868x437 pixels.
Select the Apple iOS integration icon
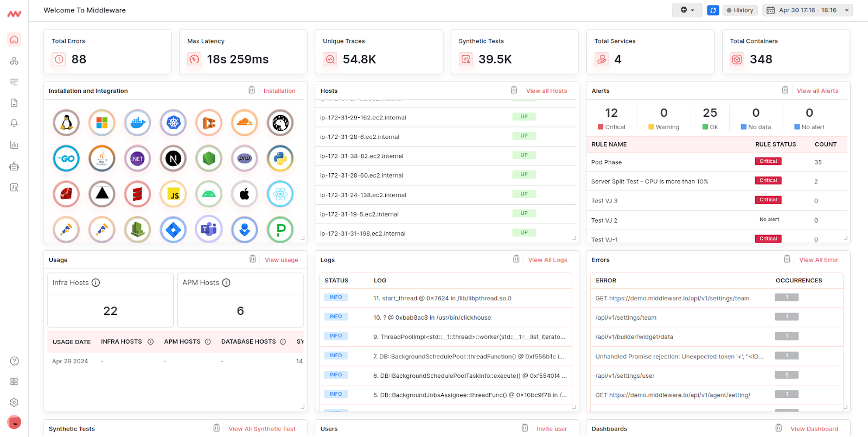(x=245, y=194)
